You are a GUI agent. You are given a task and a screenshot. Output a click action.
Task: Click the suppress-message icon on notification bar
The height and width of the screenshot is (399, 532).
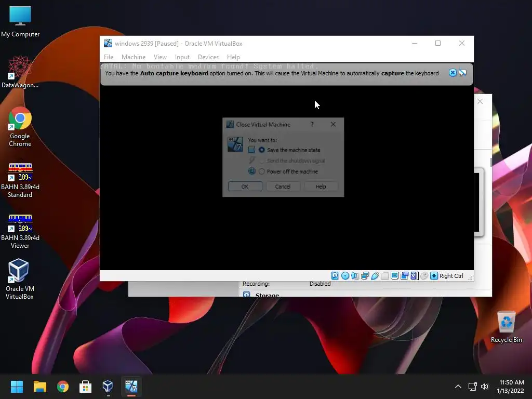[x=463, y=73]
